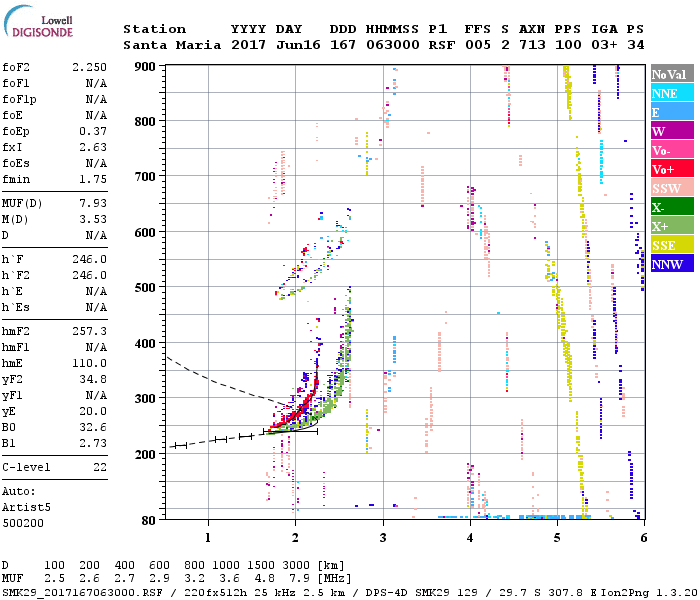Viewport: 700px width, 600px height.
Task: Click the Santa Maria station name
Action: click(172, 45)
